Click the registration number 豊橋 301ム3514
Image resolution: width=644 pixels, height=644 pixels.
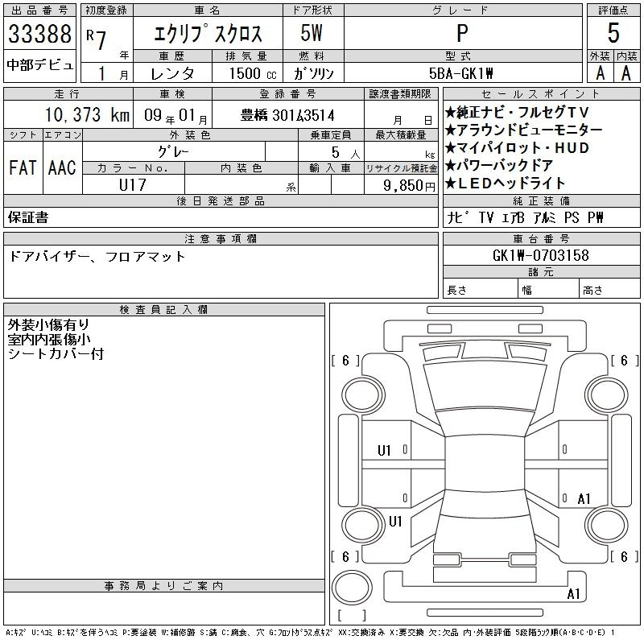point(287,115)
